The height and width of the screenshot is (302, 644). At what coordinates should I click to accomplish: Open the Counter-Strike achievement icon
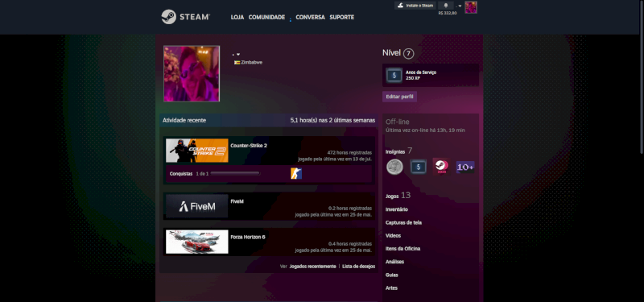tap(296, 173)
